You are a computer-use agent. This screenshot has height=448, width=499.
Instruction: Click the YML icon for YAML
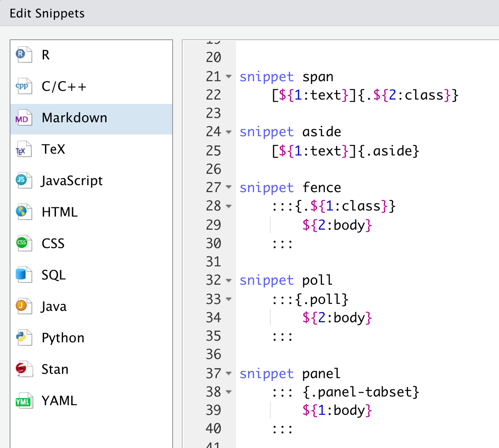(24, 400)
